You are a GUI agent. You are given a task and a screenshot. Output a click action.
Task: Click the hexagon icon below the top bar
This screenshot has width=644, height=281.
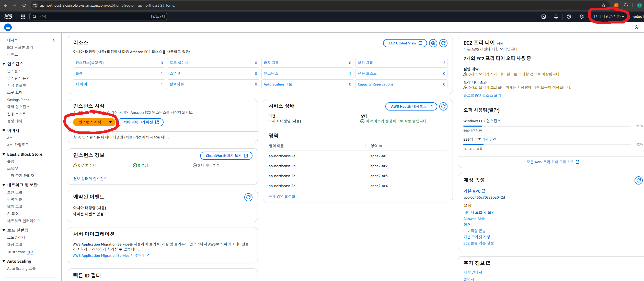coord(637,27)
